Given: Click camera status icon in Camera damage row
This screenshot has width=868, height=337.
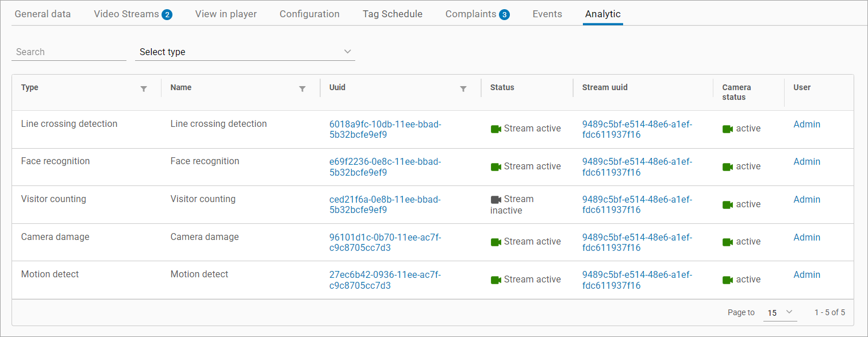Looking at the screenshot, I should click(x=728, y=242).
